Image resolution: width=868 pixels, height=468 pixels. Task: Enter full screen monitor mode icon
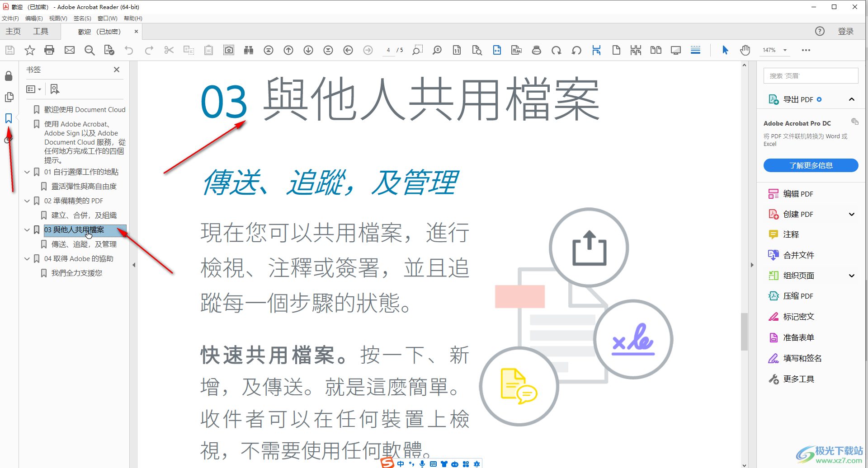point(676,50)
